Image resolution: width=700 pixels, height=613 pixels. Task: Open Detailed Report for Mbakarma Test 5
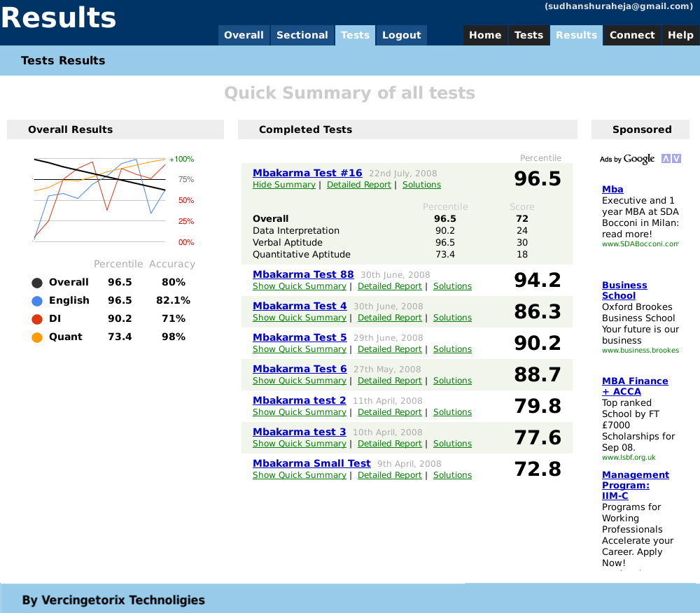(390, 349)
